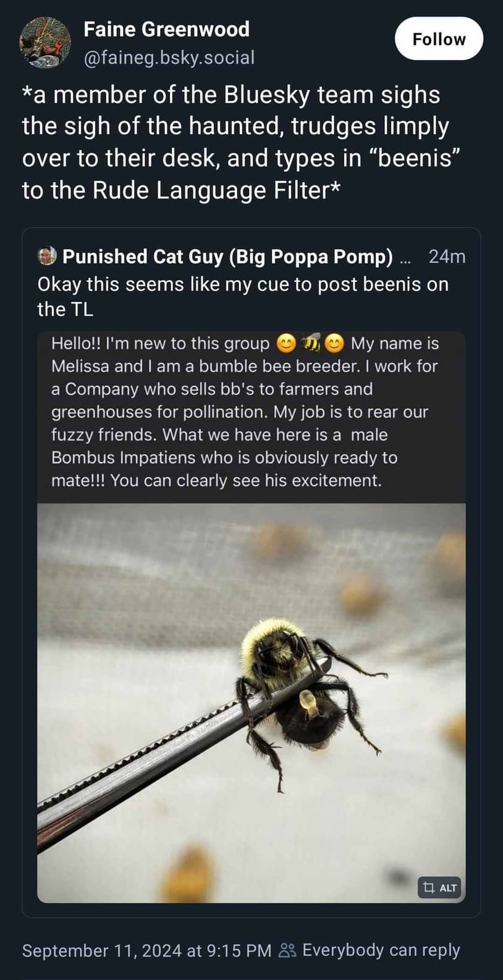503x980 pixels.
Task: Click the September 11, 2024 post date
Action: tap(146, 950)
